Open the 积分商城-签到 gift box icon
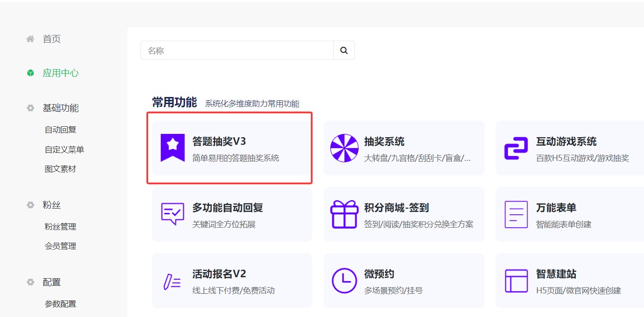 point(344,214)
